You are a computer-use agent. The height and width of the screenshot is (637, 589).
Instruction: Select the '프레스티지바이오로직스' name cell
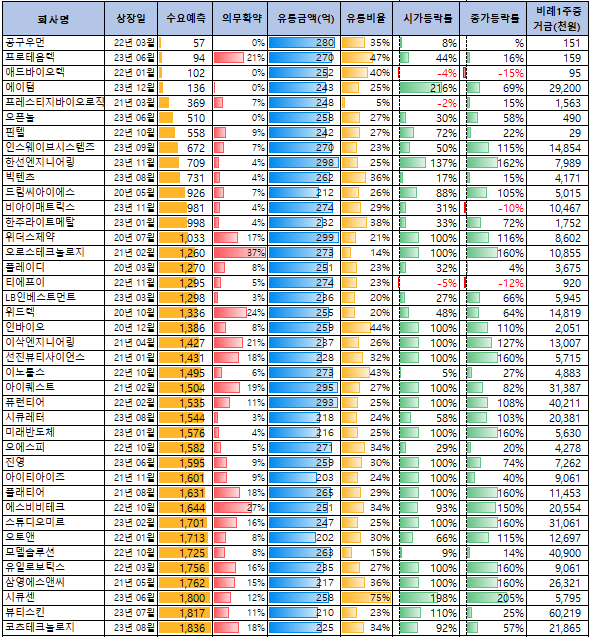coord(53,103)
